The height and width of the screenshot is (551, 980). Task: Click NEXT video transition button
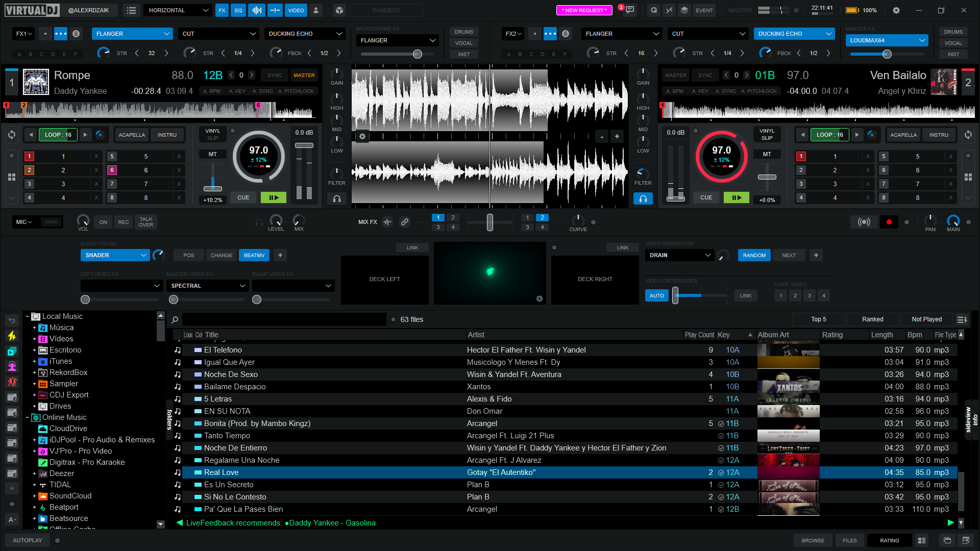[789, 255]
